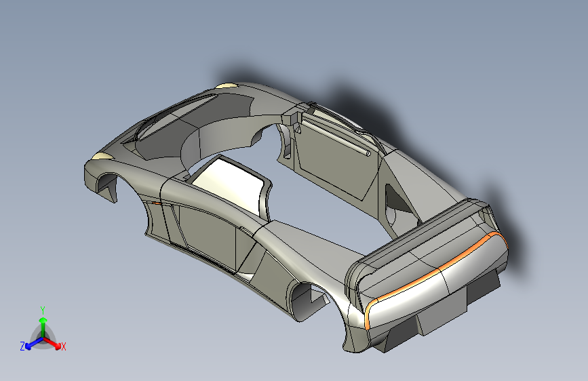Click the green Y axis of the orientation triad
The height and width of the screenshot is (381, 588).
[43, 327]
